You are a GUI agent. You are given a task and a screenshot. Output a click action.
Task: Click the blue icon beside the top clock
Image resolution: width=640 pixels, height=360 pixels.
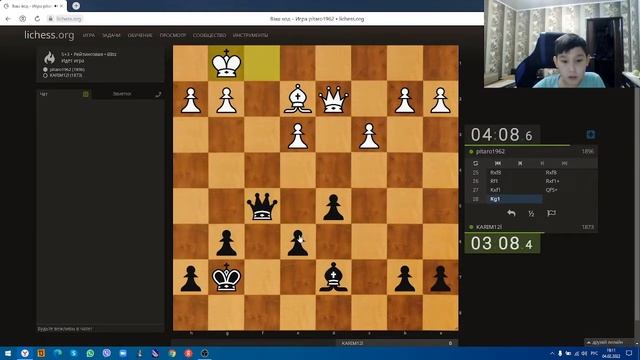590,135
